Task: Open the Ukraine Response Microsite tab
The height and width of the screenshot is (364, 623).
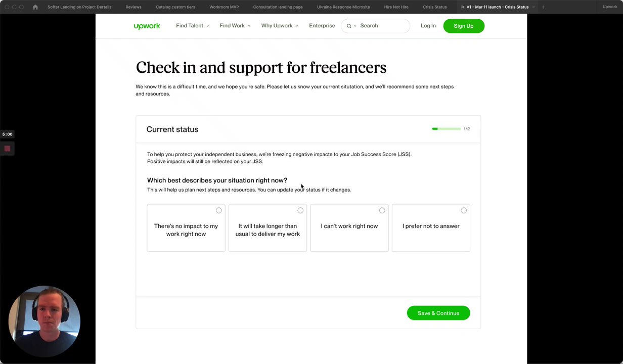Action: [x=343, y=7]
